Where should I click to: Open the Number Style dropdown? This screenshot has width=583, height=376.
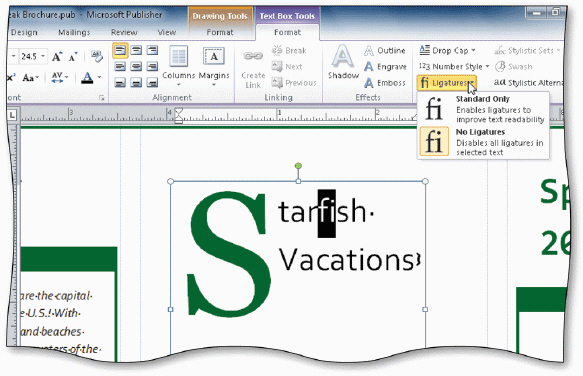click(x=454, y=67)
